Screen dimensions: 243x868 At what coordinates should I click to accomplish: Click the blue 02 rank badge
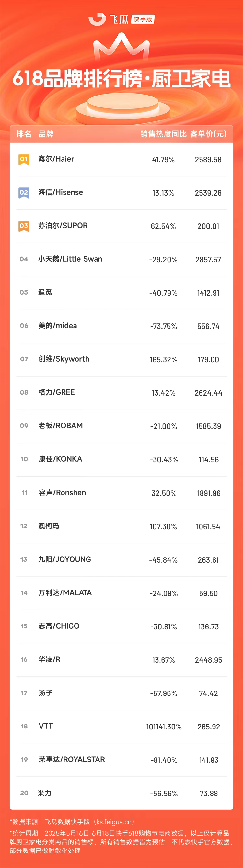click(24, 193)
